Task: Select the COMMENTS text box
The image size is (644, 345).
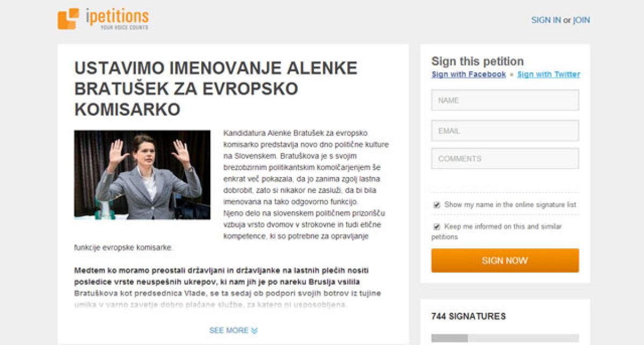Action: (505, 158)
